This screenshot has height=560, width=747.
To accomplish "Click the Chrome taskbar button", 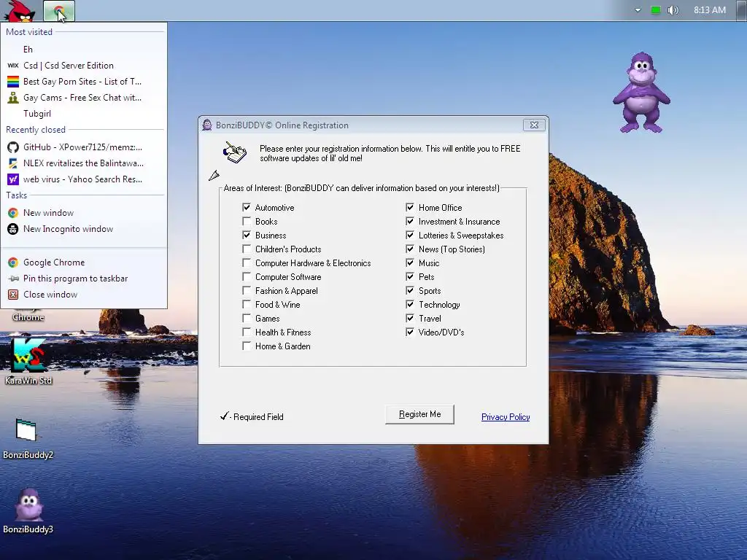I will tap(59, 11).
